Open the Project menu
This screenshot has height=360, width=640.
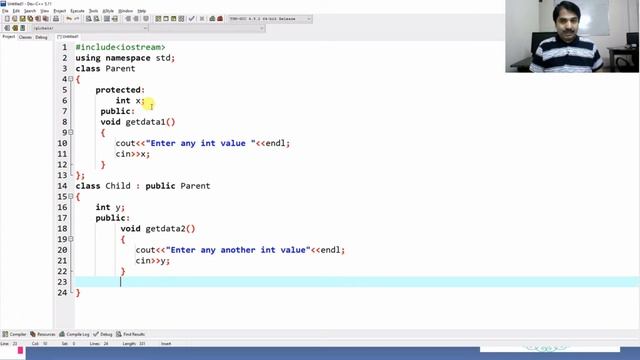pos(60,11)
